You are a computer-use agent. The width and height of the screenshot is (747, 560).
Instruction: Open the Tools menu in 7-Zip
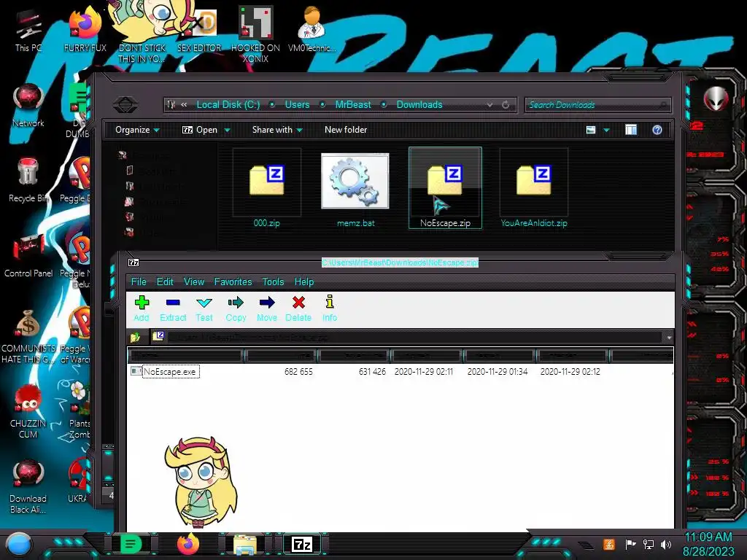pyautogui.click(x=273, y=282)
